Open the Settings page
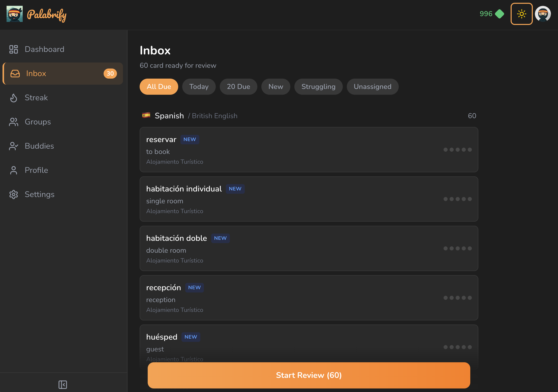Image resolution: width=558 pixels, height=392 pixels. 63,194
